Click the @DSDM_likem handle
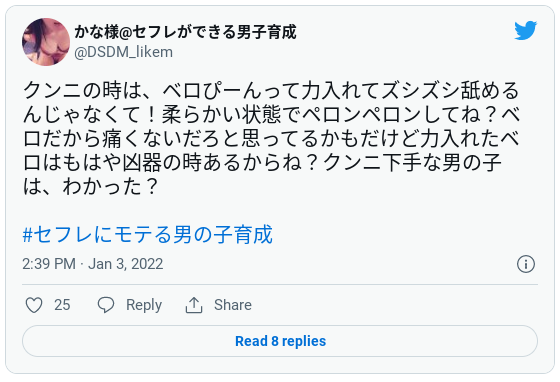 click(x=124, y=52)
